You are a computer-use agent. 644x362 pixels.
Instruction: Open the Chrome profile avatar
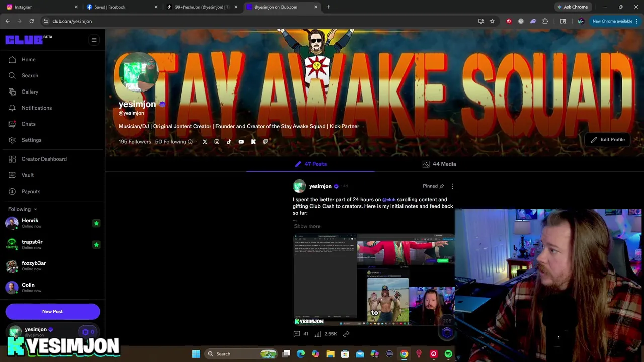coord(581,21)
